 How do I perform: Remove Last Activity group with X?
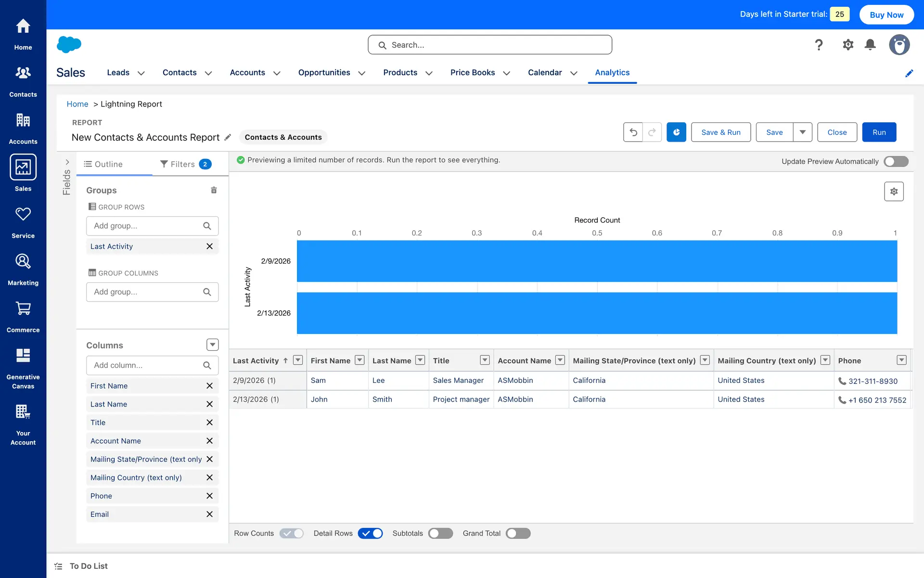(x=209, y=246)
